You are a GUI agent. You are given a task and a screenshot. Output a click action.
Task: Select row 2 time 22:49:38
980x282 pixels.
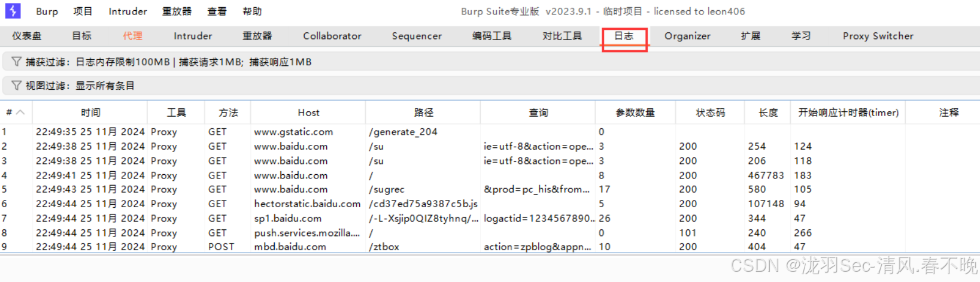[x=90, y=146]
